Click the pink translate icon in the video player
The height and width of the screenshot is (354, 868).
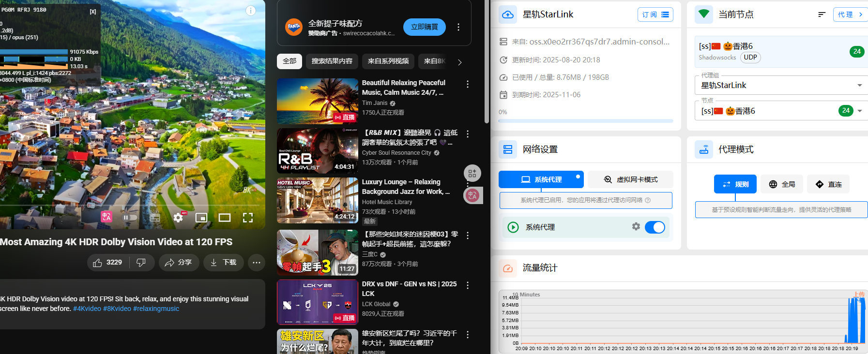coord(106,217)
